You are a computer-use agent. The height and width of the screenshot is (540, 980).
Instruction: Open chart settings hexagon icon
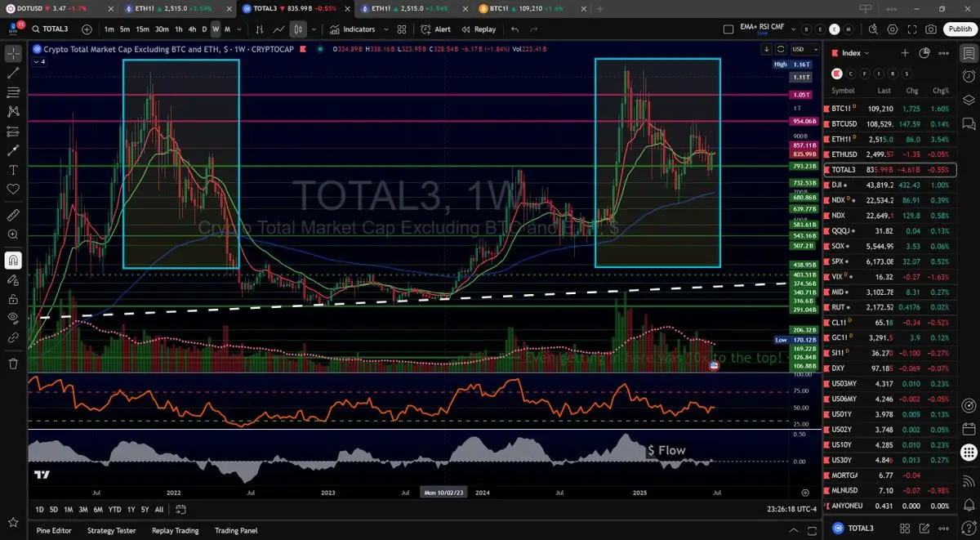coord(892,29)
